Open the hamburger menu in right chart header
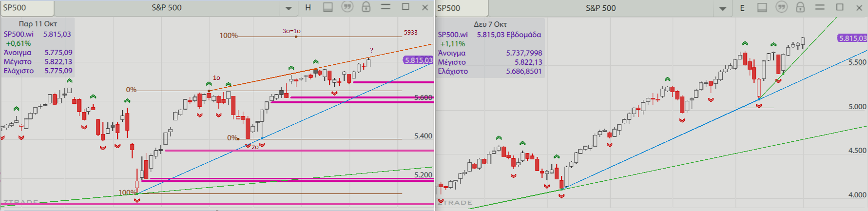The width and height of the screenshot is (868, 211). click(x=820, y=7)
